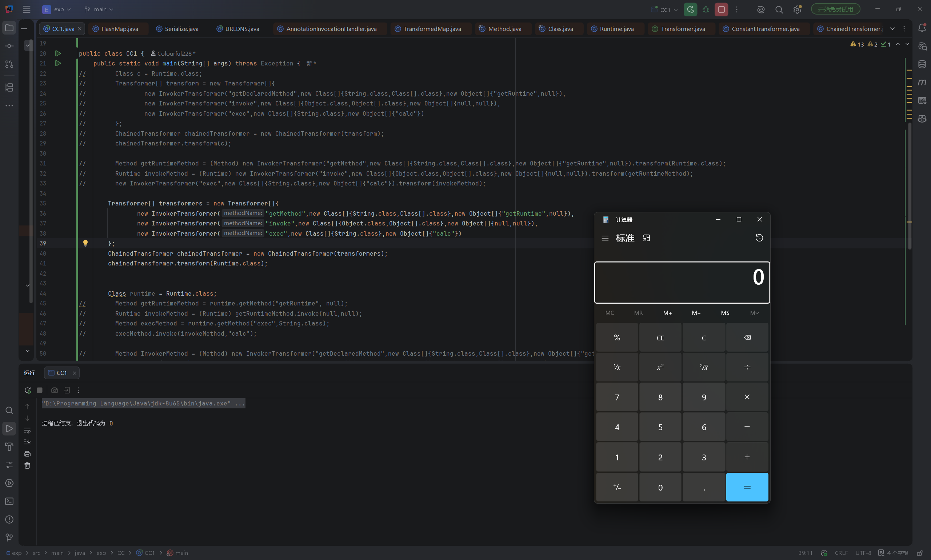
Task: Click the calculator number 7 key
Action: (x=617, y=397)
